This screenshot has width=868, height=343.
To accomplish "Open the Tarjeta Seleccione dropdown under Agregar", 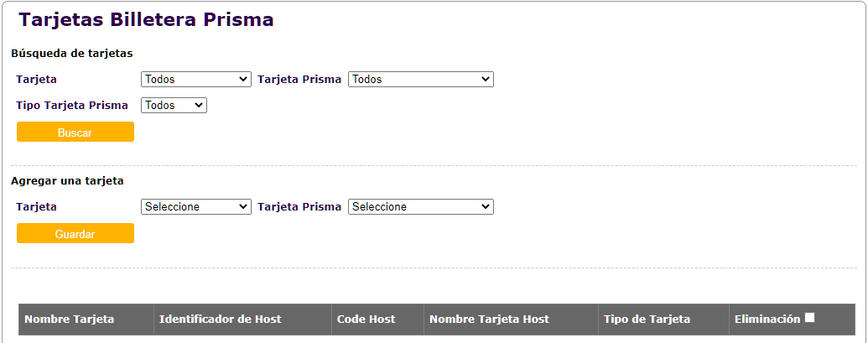I will click(196, 206).
